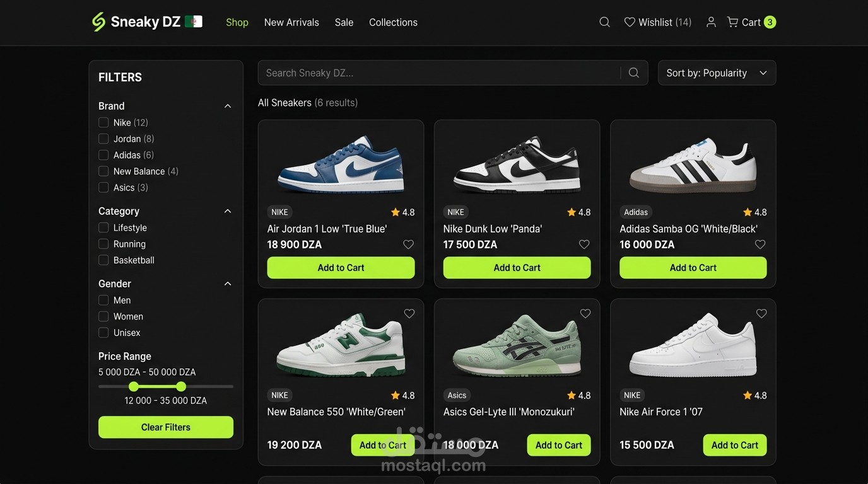
Task: Favorite the Air Jordan 1 Low heart
Action: pos(408,245)
